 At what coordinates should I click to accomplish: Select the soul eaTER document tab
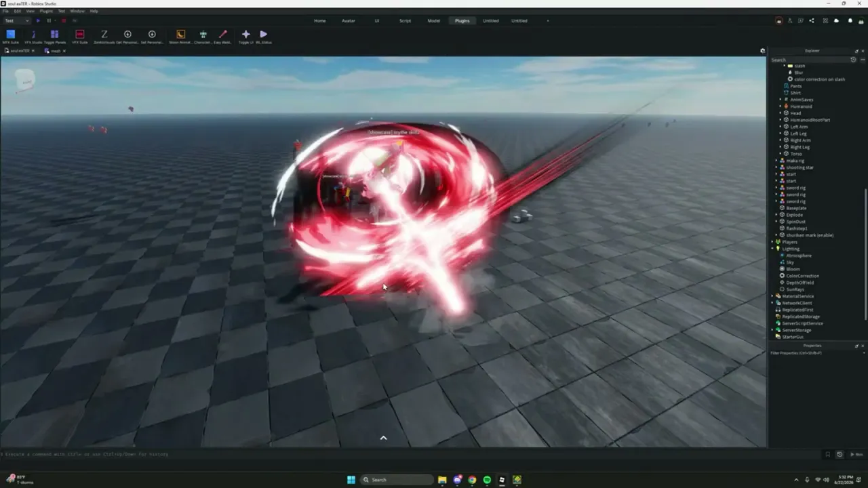(x=19, y=51)
